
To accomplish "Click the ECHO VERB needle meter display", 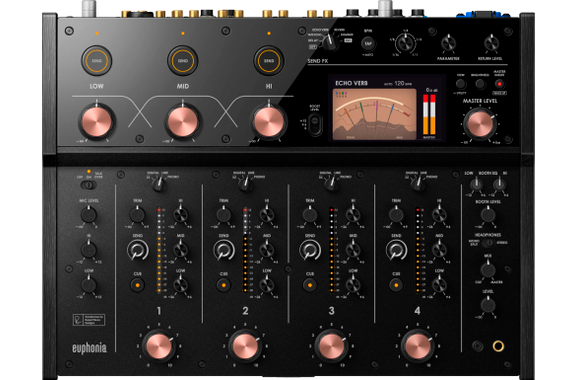I will [374, 114].
